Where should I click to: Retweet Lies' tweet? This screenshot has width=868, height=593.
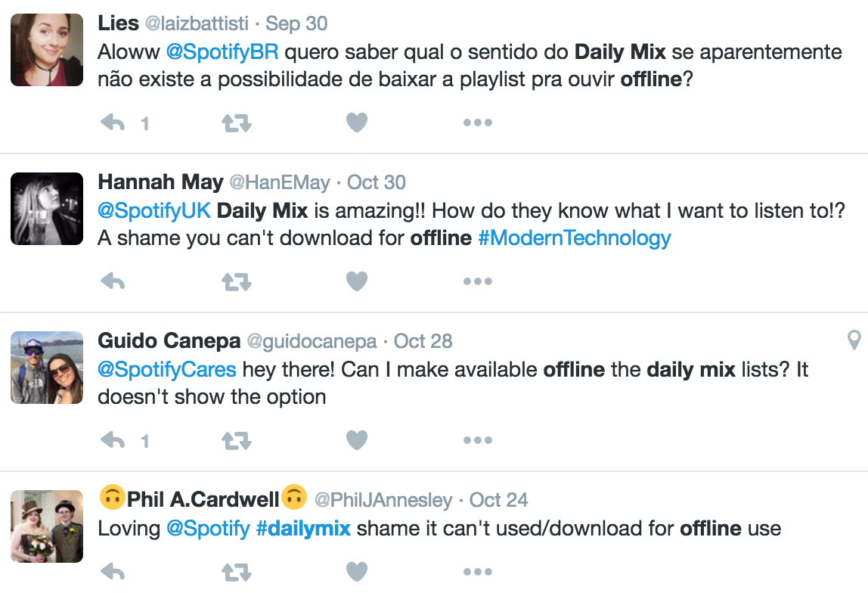click(x=235, y=122)
